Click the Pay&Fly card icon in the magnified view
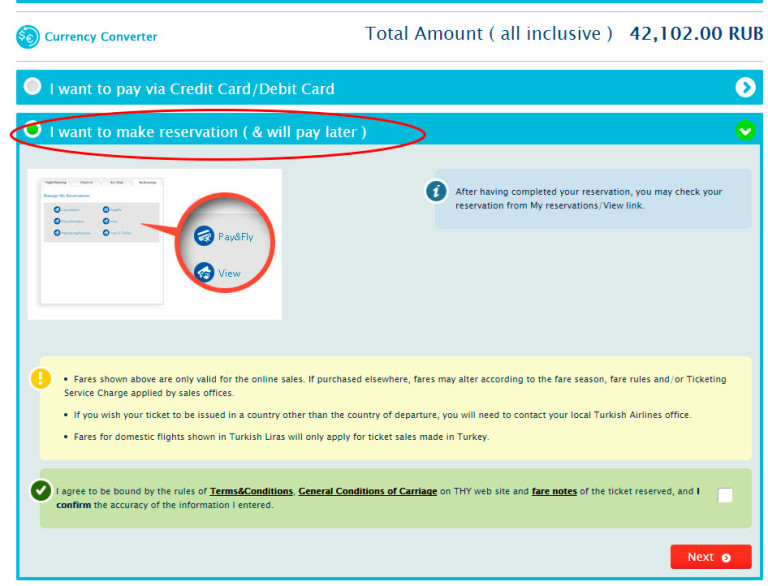 coord(204,236)
